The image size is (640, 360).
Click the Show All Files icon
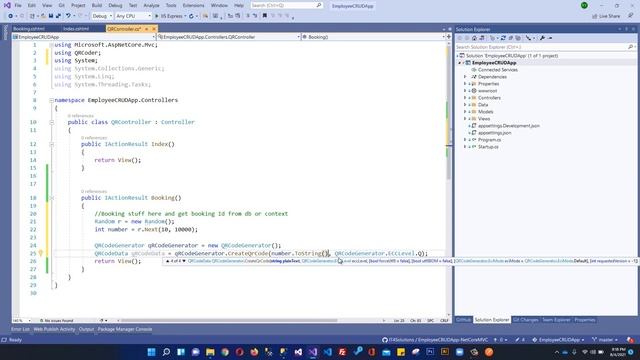click(x=518, y=38)
